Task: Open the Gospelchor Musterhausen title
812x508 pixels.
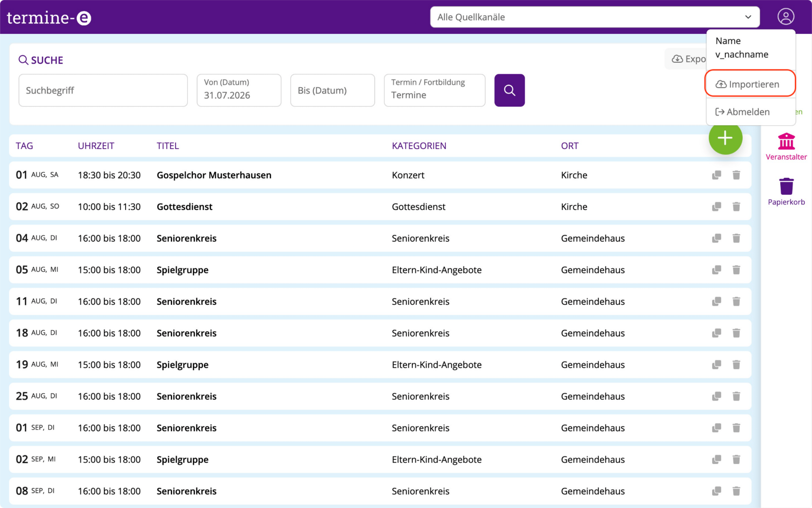Action: point(214,175)
